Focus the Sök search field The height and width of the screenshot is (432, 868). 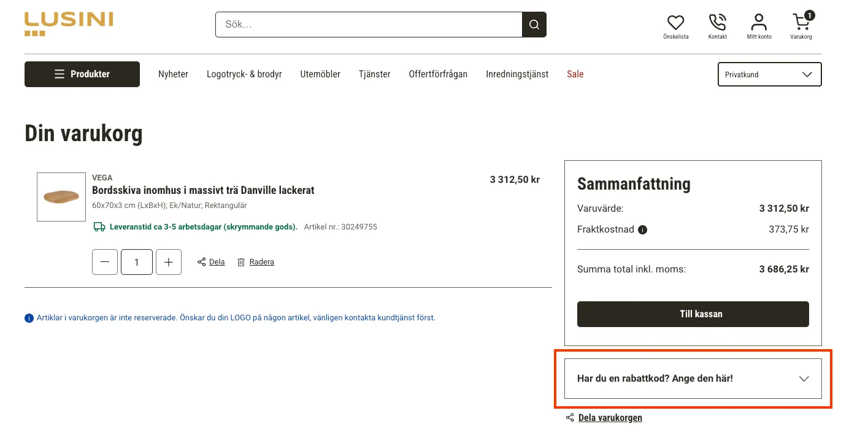[x=369, y=25]
